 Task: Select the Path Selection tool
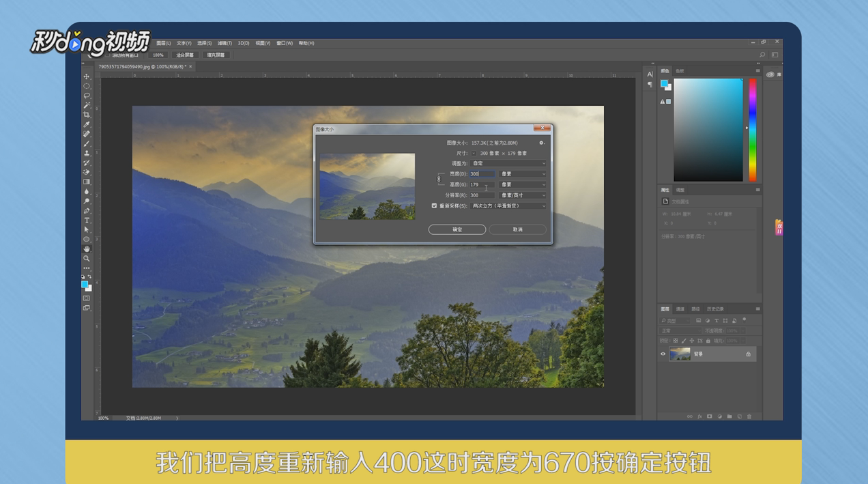click(87, 229)
